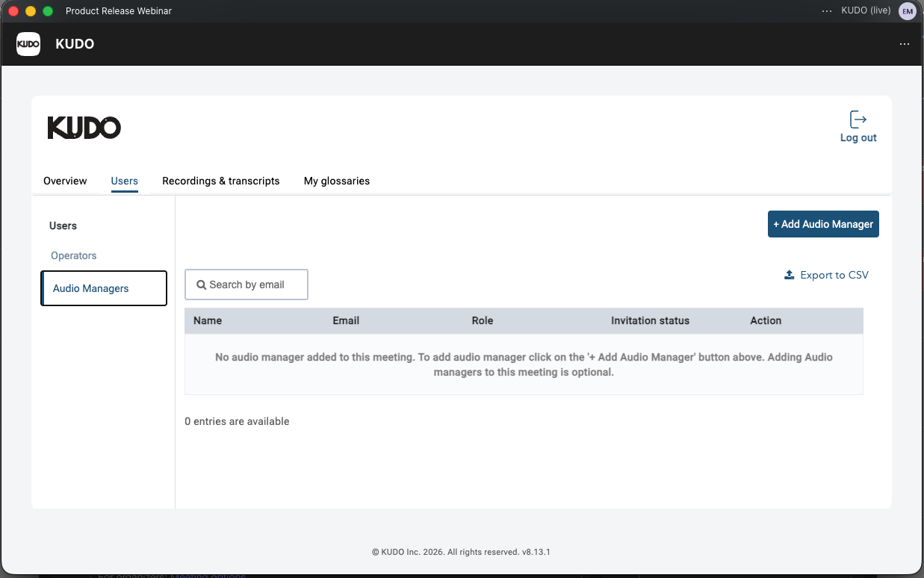Click the EM user avatar

908,10
